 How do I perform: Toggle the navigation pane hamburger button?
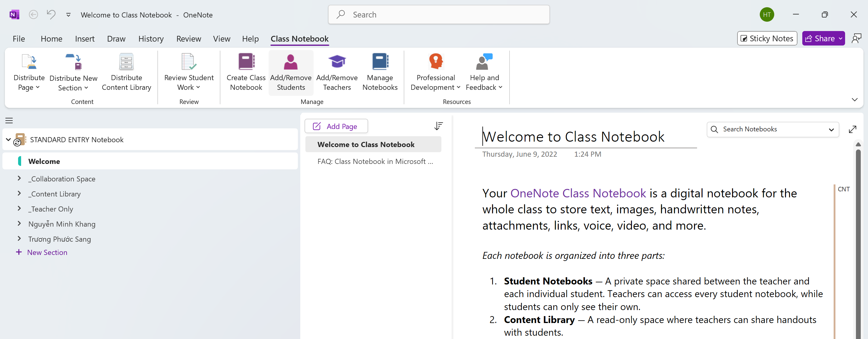tap(9, 121)
